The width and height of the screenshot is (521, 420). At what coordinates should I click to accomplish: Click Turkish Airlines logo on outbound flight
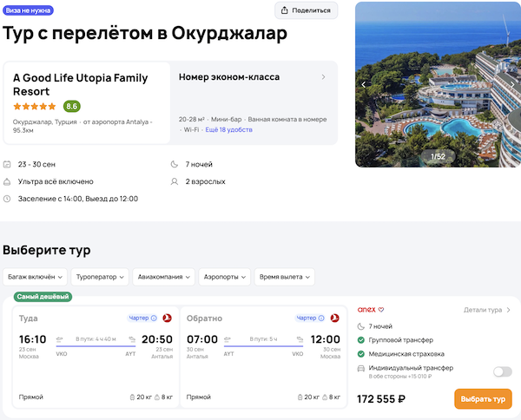coord(167,318)
